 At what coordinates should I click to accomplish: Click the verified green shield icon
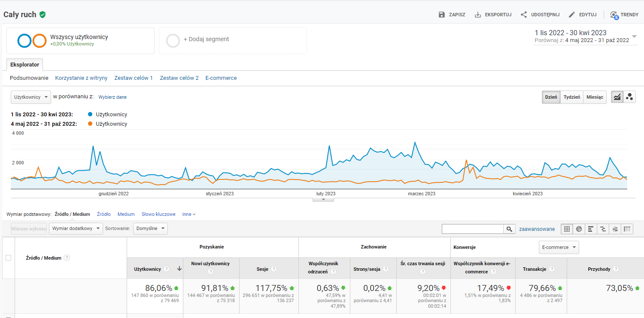pos(42,15)
